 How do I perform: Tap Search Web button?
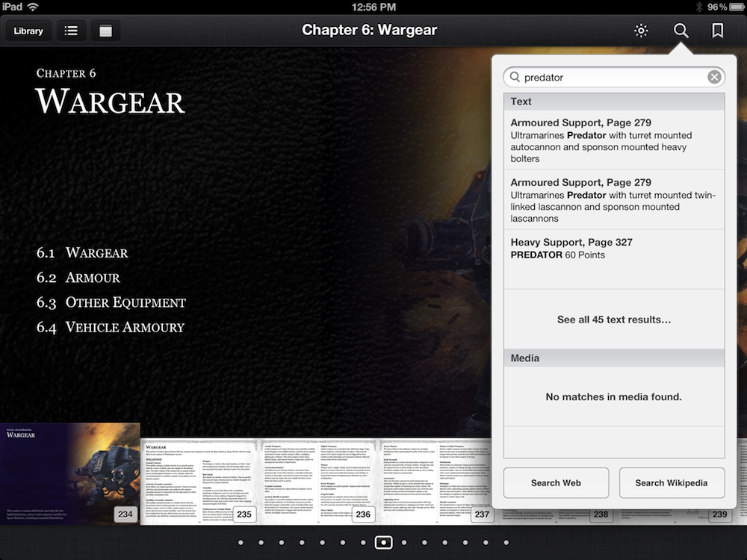tap(556, 483)
